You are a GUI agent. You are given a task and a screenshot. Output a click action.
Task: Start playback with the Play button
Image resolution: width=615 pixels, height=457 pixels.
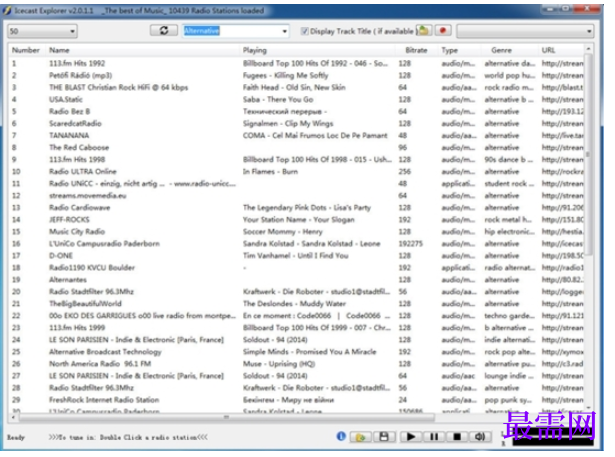[411, 437]
